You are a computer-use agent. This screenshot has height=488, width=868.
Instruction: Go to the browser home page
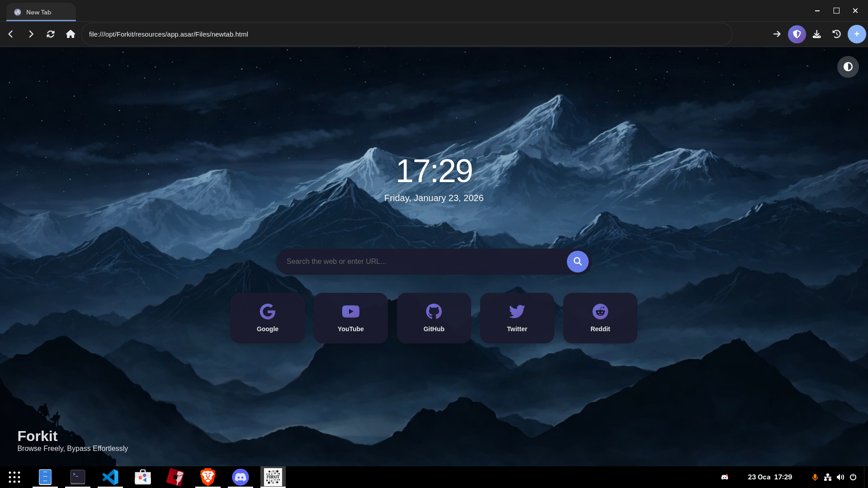pos(71,34)
